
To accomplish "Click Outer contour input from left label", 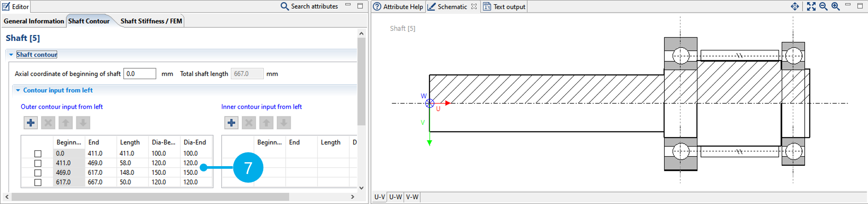I will tap(62, 107).
